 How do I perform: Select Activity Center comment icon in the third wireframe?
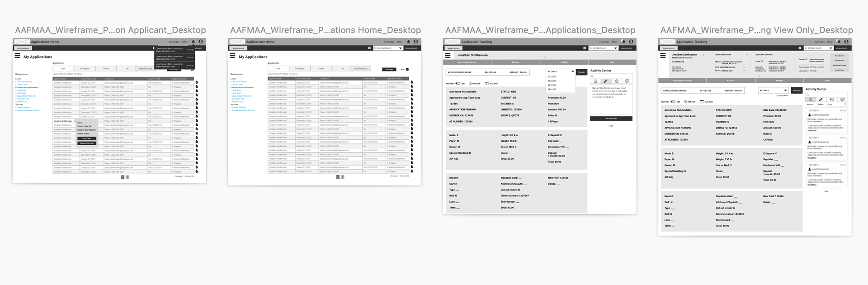[627, 81]
